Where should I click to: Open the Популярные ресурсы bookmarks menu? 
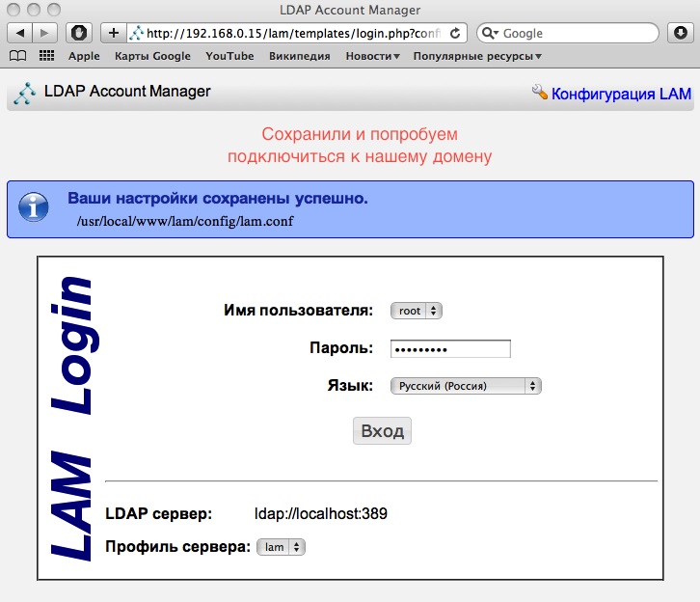pyautogui.click(x=476, y=56)
